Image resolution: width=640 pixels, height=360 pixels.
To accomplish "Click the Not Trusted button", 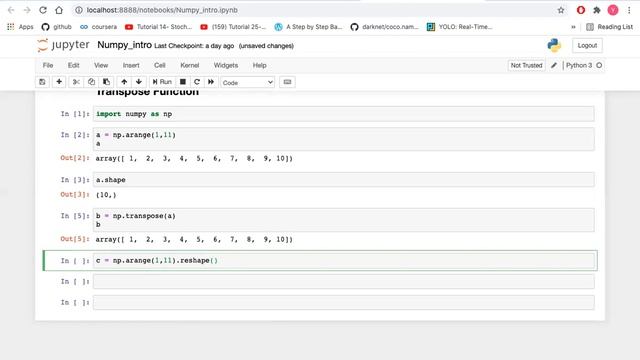I will tap(527, 65).
